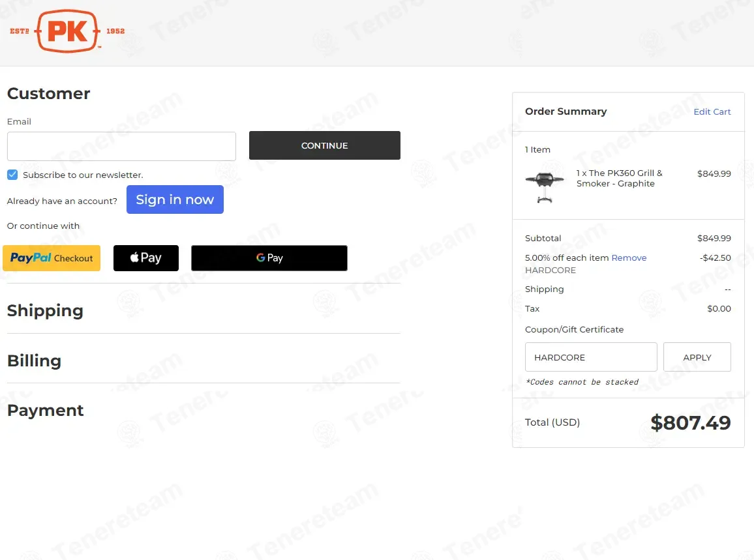Click the -$42.50 discount value

click(x=715, y=258)
